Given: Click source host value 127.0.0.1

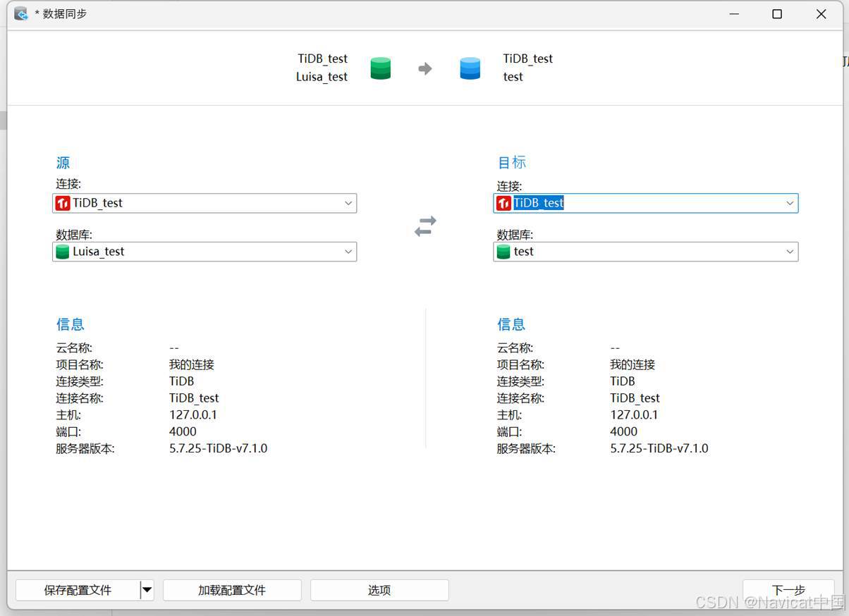Looking at the screenshot, I should (193, 415).
